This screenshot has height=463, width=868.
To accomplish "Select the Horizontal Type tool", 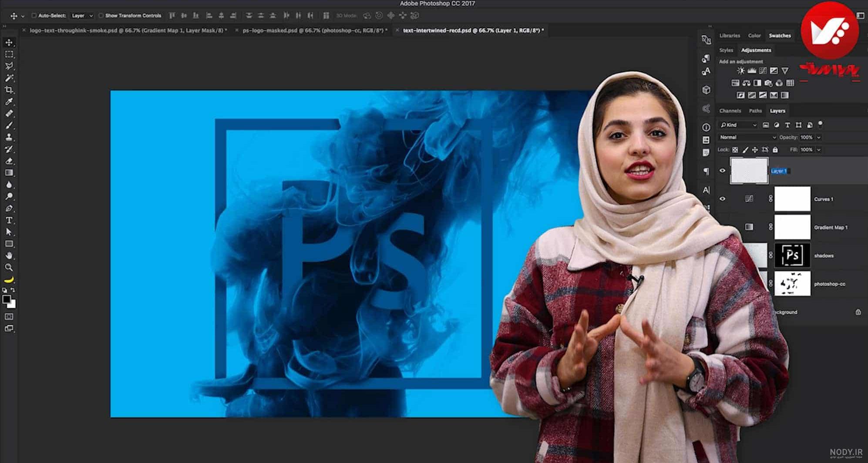I will point(9,220).
